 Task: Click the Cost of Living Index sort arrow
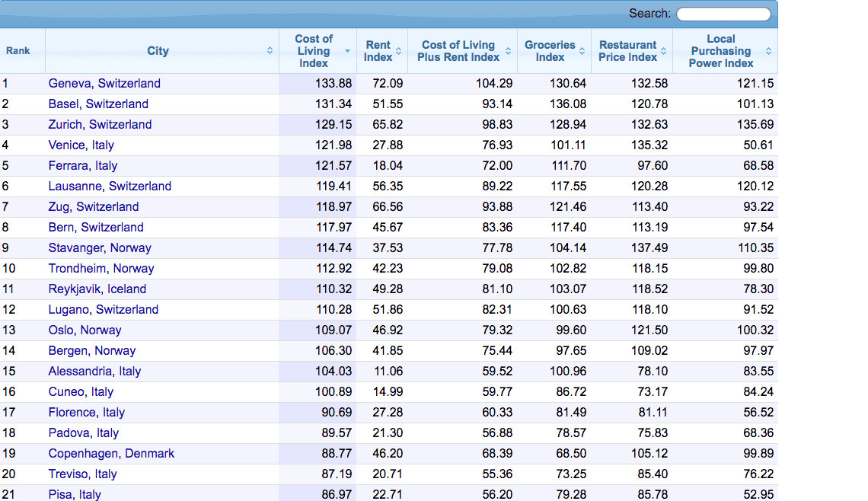348,51
